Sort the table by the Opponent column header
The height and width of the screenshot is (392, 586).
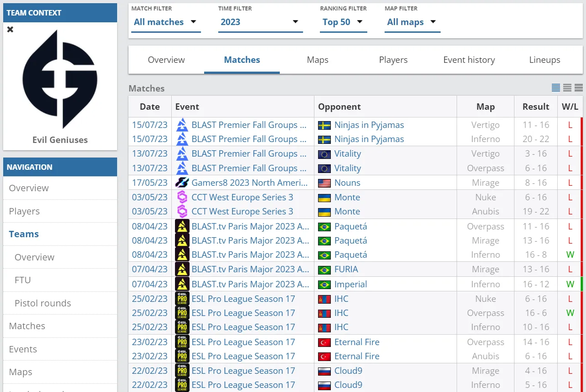(x=386, y=107)
